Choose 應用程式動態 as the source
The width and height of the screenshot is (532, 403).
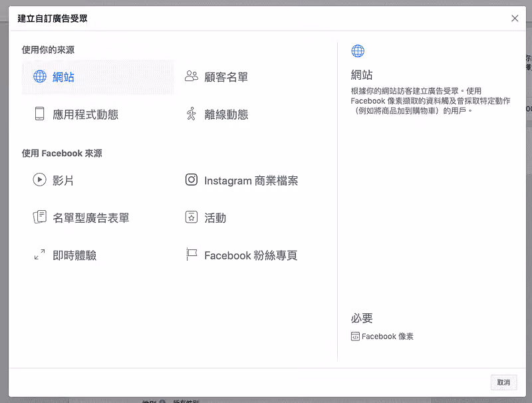coord(86,114)
